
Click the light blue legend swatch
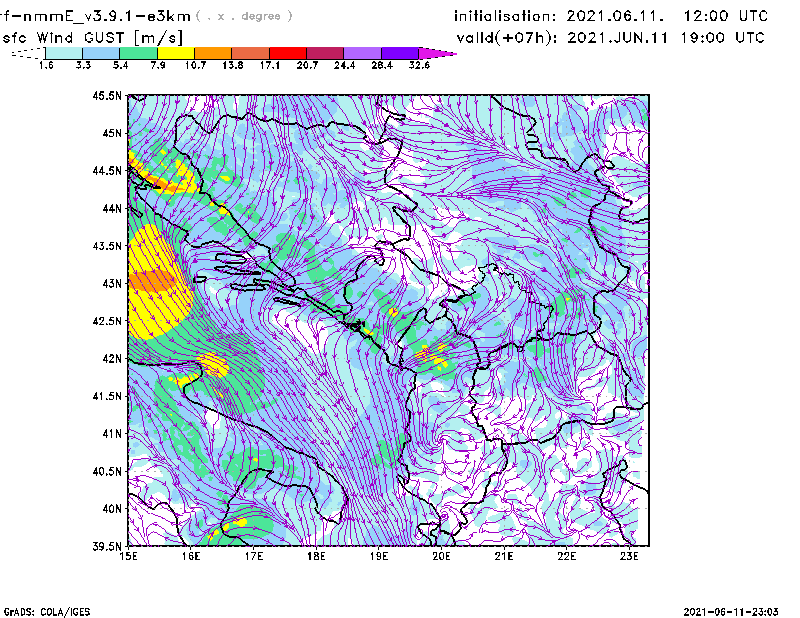(101, 53)
